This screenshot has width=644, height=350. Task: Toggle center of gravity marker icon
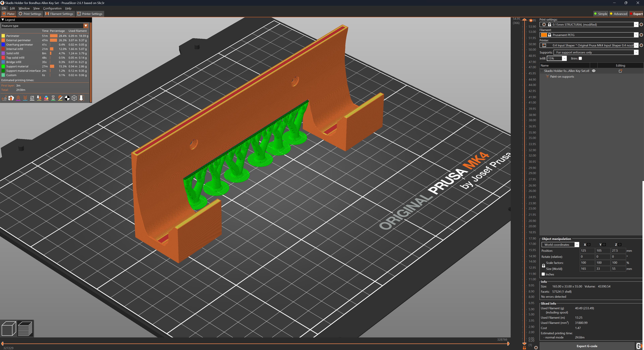point(67,98)
